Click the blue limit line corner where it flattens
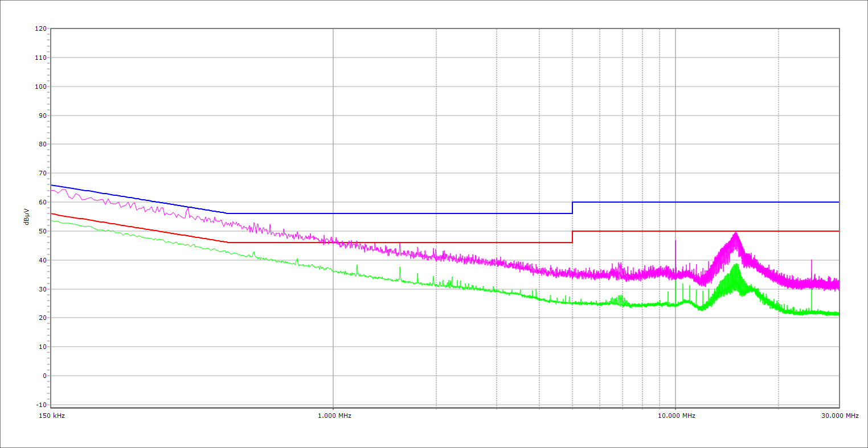Image resolution: width=868 pixels, height=448 pixels. point(227,213)
